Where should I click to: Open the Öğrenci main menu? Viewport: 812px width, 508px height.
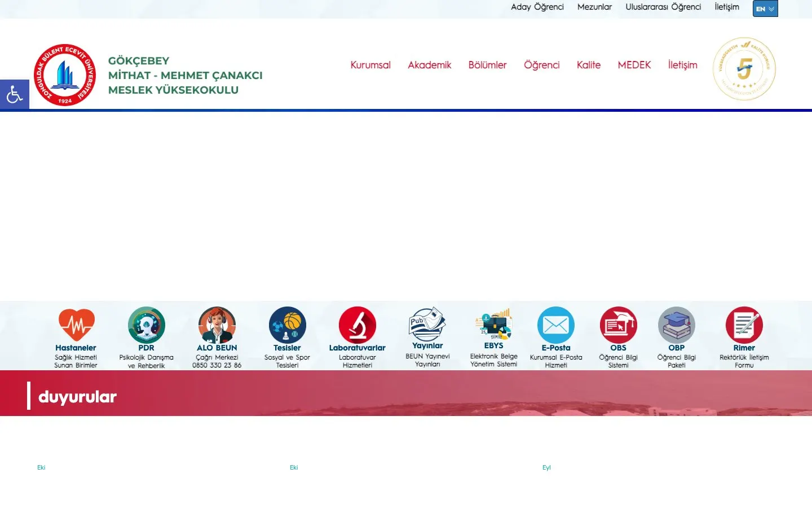[542, 65]
